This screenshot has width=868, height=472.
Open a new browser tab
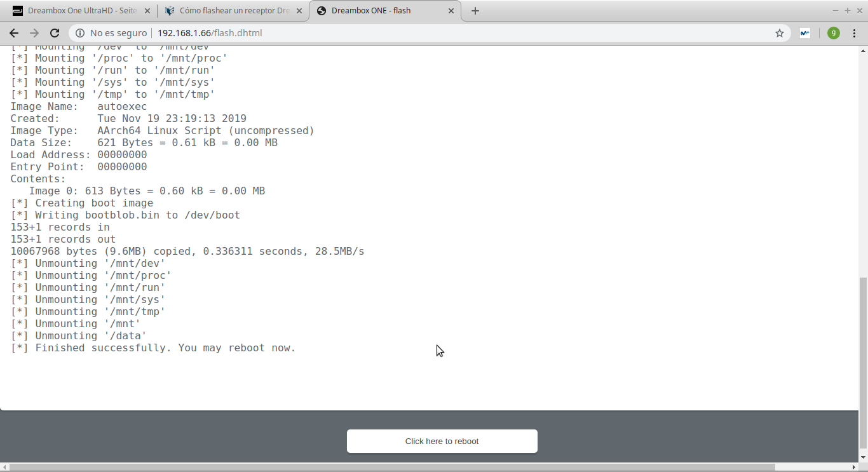475,11
